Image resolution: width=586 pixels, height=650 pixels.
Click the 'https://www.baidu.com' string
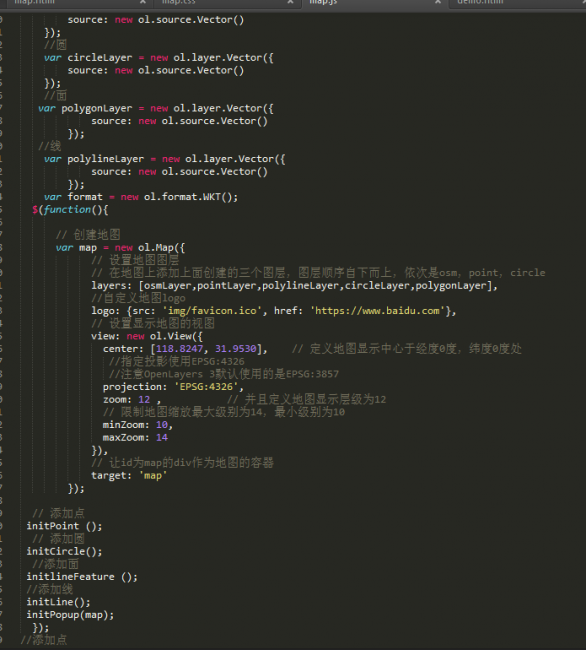(377, 311)
